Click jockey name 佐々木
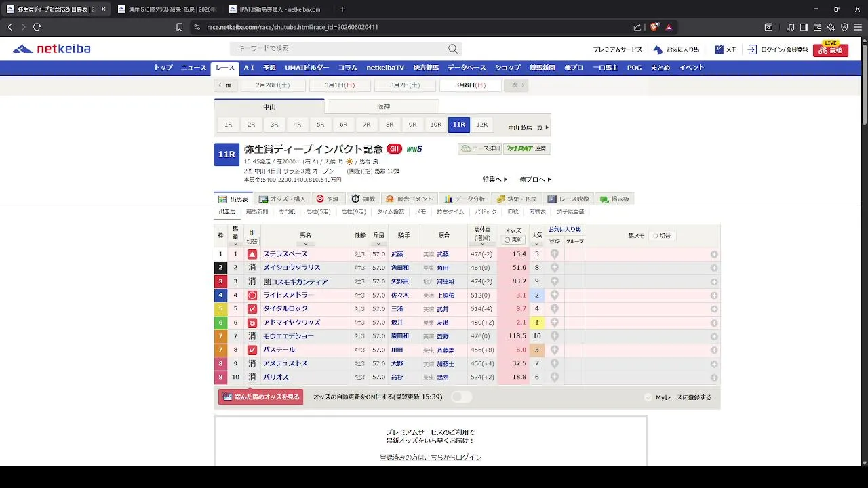Viewport: 868px width, 488px height. point(400,295)
